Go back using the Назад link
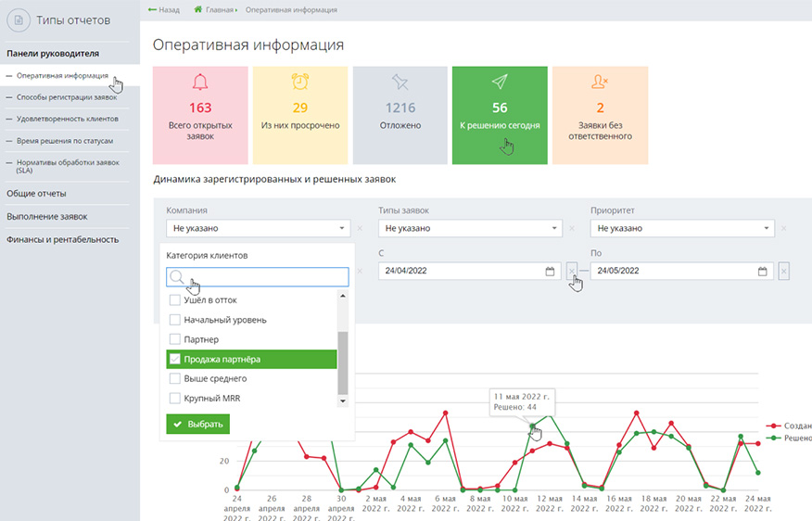Image resolution: width=812 pixels, height=521 pixels. coord(164,9)
